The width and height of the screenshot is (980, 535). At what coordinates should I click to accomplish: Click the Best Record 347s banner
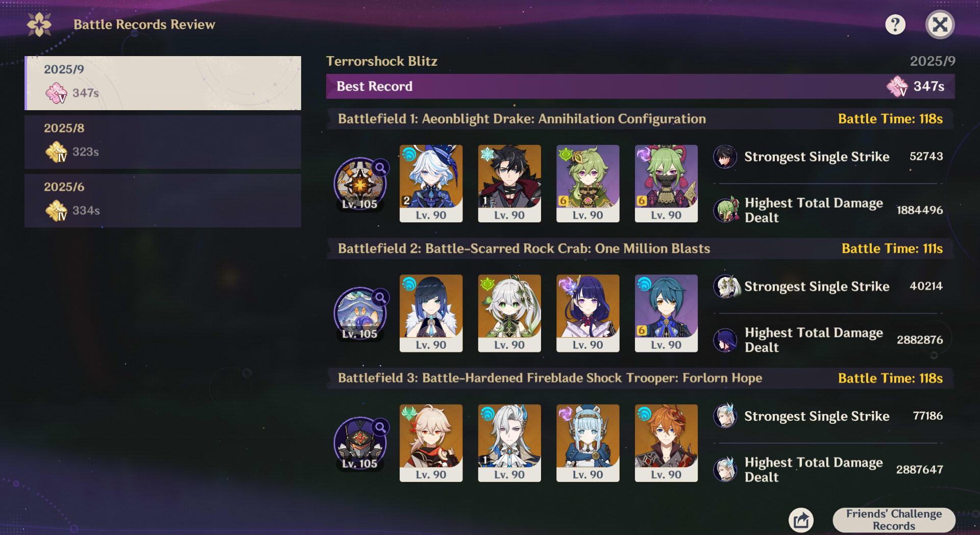coord(640,86)
